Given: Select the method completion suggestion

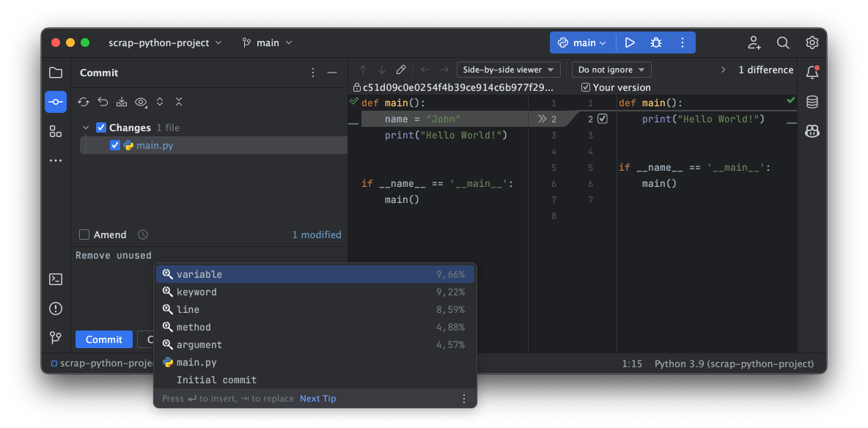Looking at the screenshot, I should tap(194, 327).
